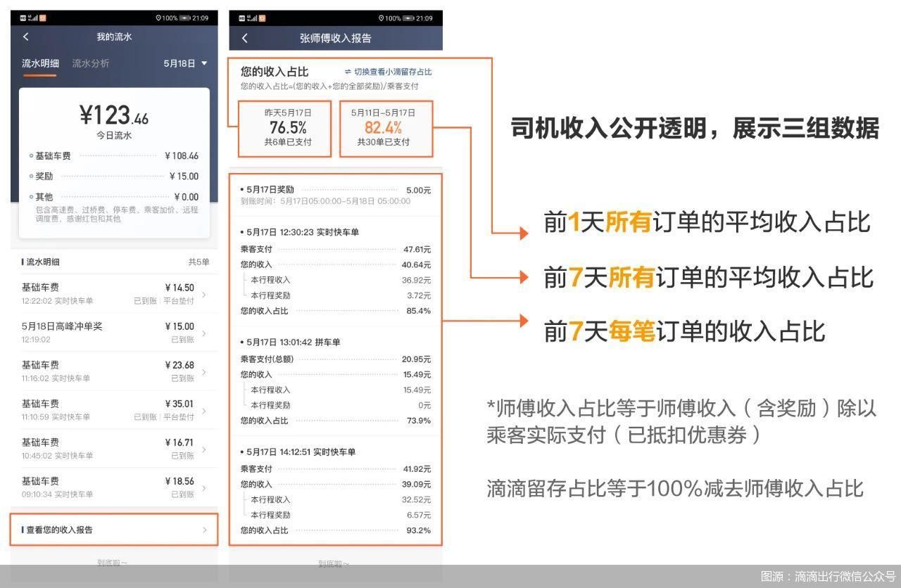This screenshot has height=588, width=901.
Task: Tap 基础车费 ¥108.46 summary row
Action: tap(114, 156)
